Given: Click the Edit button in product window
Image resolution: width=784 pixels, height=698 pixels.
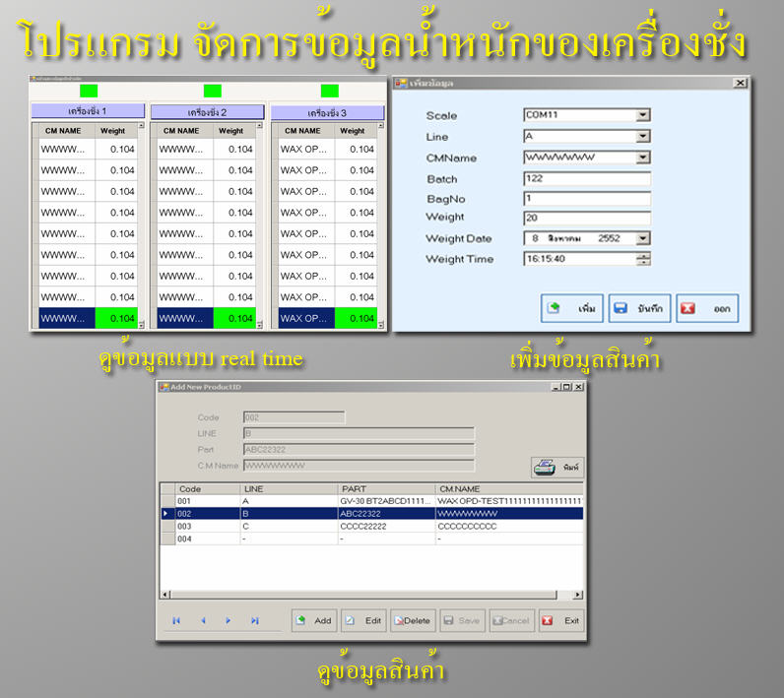Looking at the screenshot, I should coord(364,620).
